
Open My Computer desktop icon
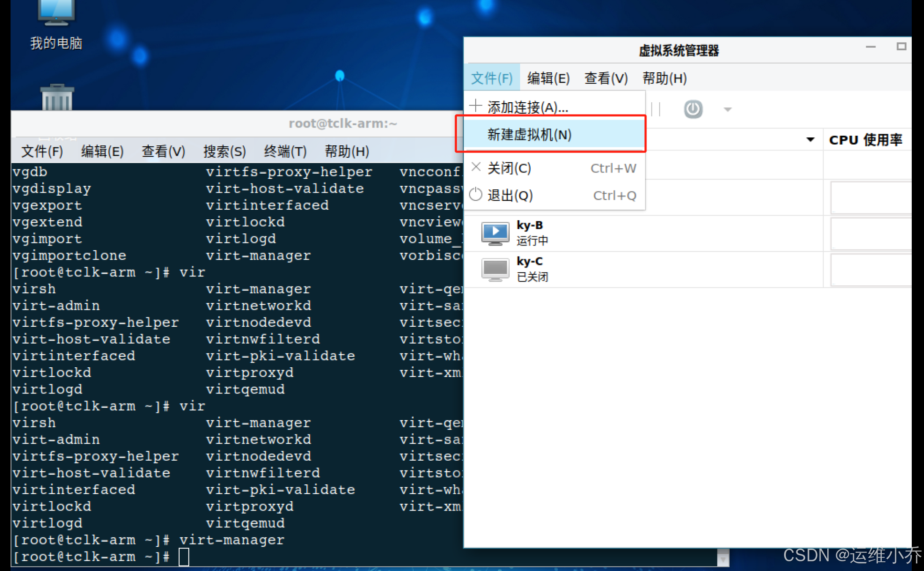click(x=56, y=13)
